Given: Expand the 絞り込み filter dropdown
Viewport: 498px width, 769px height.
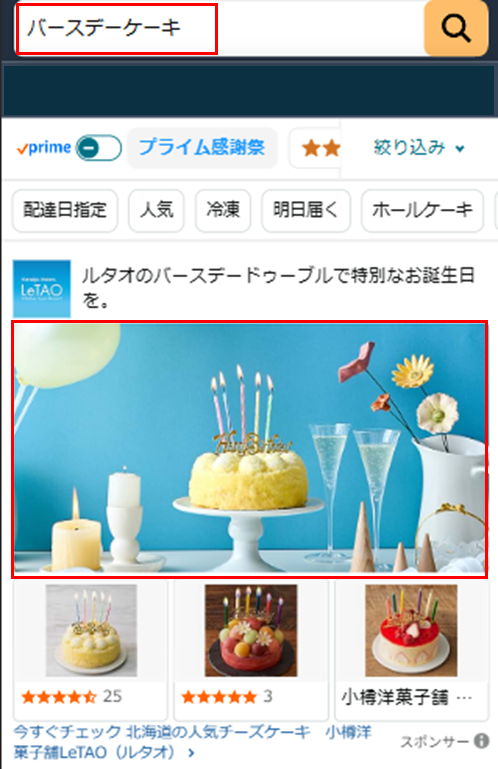Looking at the screenshot, I should click(419, 148).
